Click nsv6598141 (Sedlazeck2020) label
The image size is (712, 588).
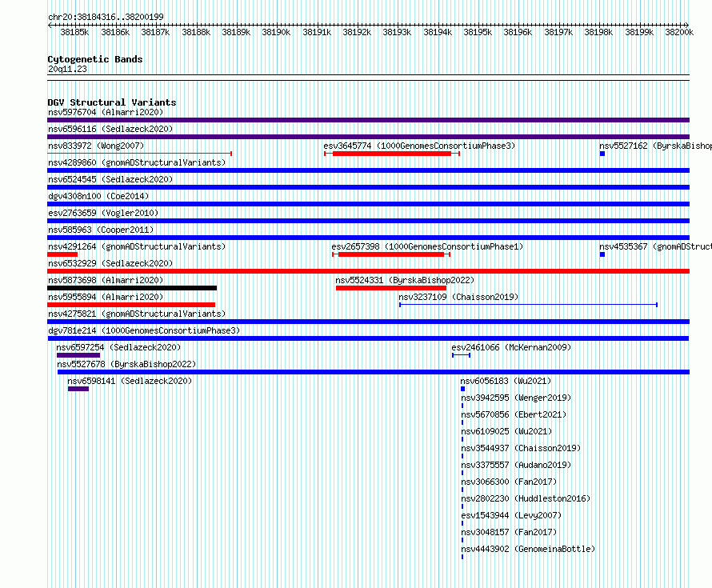click(130, 381)
